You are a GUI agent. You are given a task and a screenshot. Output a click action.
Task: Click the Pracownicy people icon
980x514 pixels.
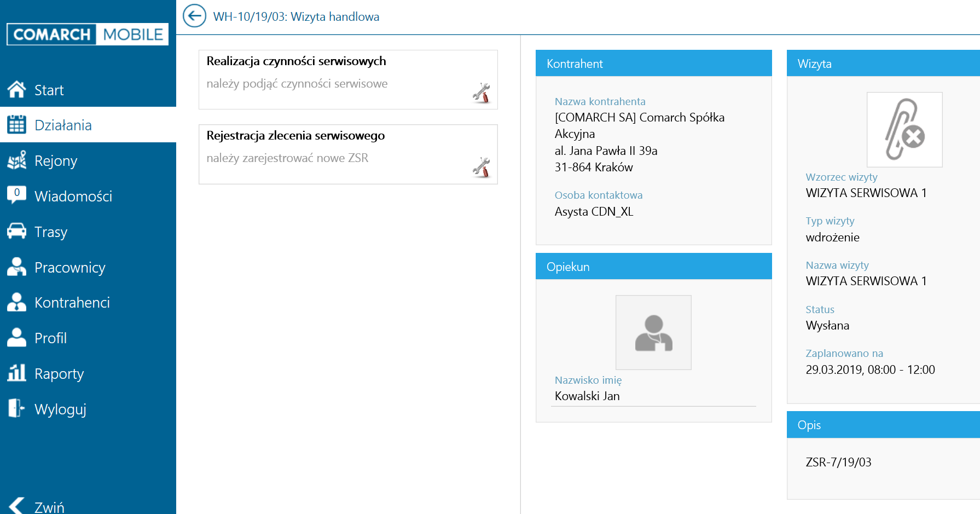coord(17,267)
